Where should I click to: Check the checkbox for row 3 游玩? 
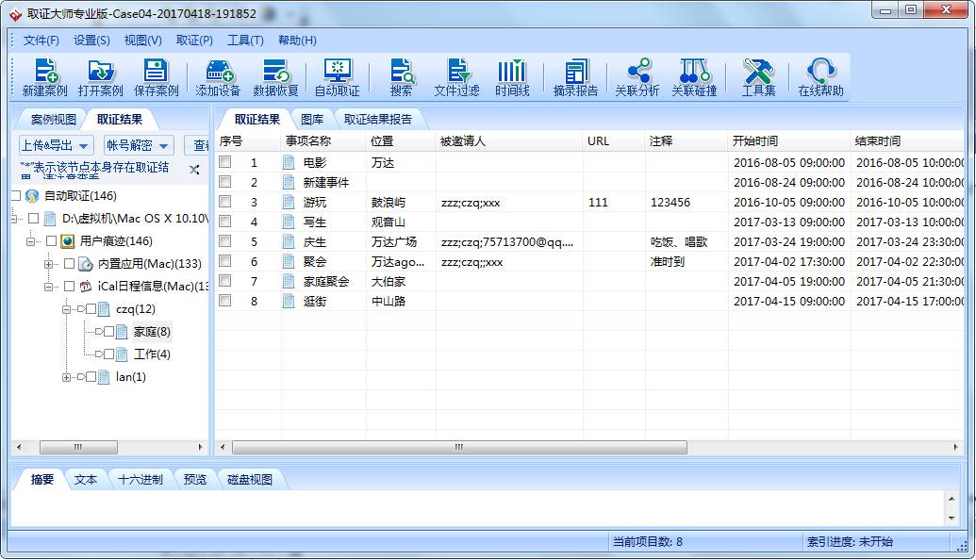tap(225, 202)
